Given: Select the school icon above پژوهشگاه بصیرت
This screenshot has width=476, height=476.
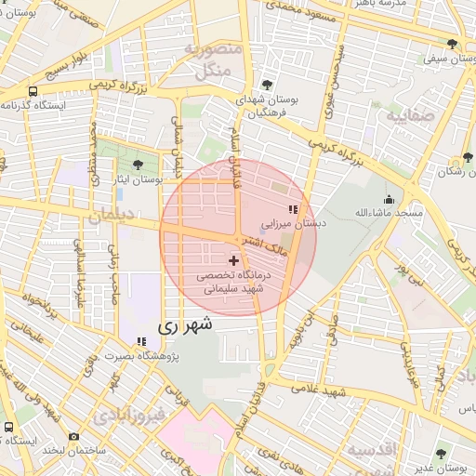Looking at the screenshot, I should (141, 341).
